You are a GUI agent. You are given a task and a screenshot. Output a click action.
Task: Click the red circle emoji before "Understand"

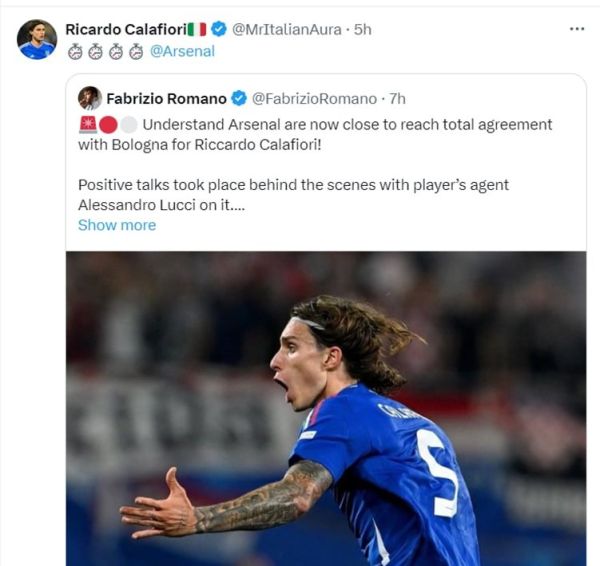108,125
